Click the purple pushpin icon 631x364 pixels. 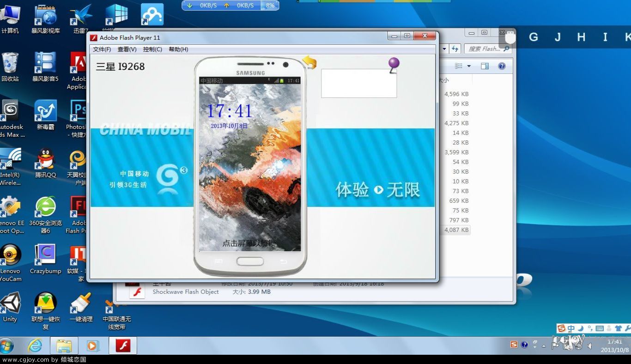[394, 65]
